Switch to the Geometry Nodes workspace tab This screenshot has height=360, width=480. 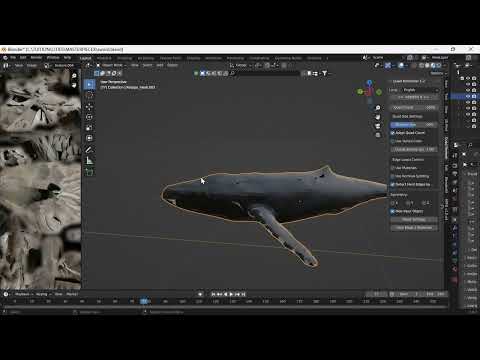pyautogui.click(x=288, y=58)
